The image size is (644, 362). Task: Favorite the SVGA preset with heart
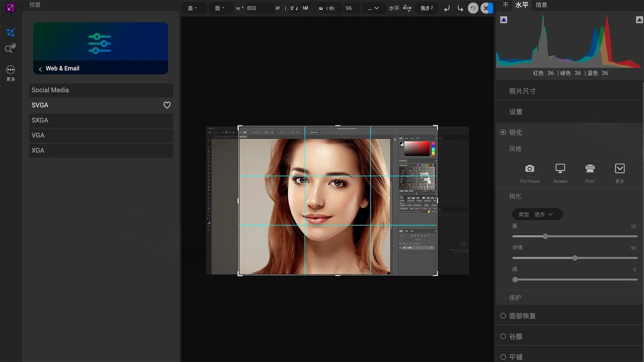[x=167, y=105]
